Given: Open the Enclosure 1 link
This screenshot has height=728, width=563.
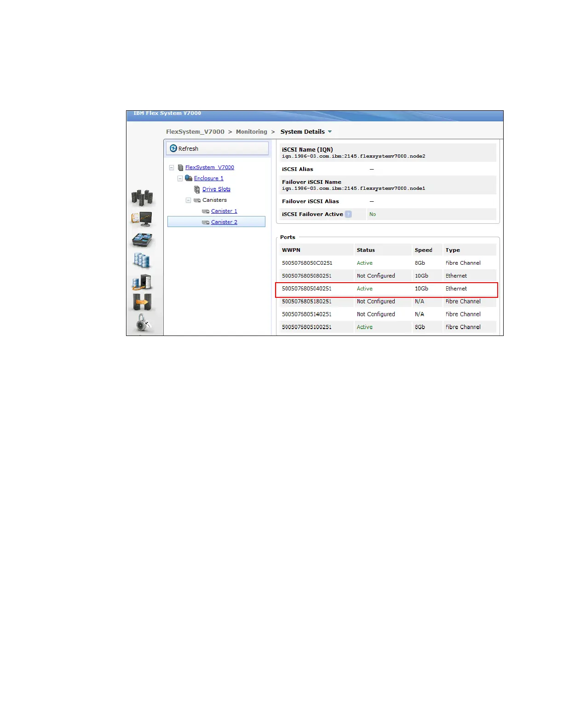Looking at the screenshot, I should pyautogui.click(x=209, y=178).
